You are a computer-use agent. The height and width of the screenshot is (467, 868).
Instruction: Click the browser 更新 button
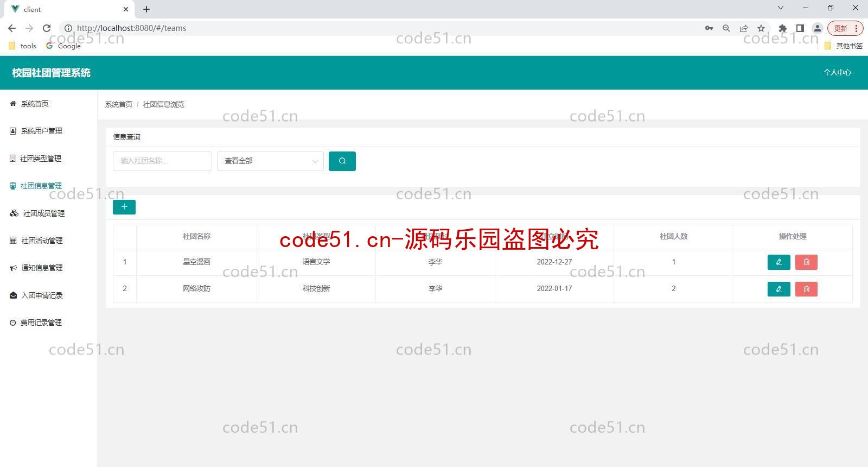tap(845, 28)
